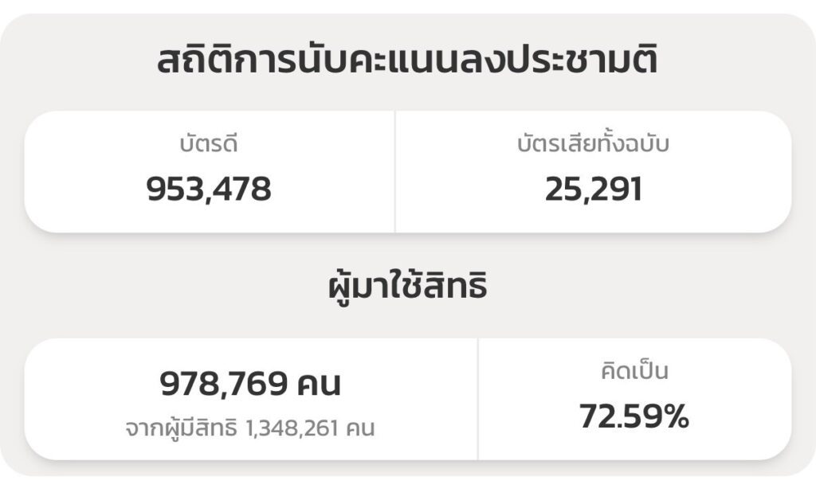Image resolution: width=816 pixels, height=504 pixels.
Task: Select the voter turnout number 978,769
Action: [x=223, y=384]
